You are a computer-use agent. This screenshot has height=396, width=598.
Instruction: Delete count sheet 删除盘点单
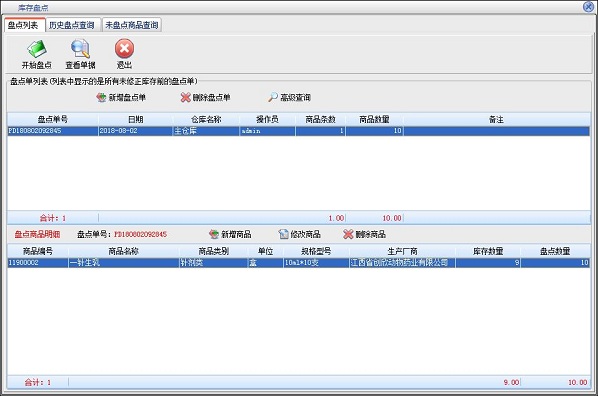[205, 98]
